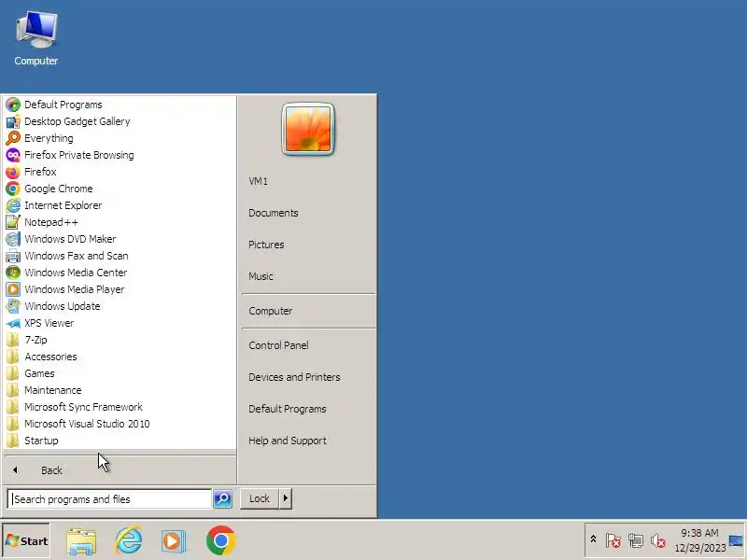Expand the Maintenance folder

pos(120,390)
